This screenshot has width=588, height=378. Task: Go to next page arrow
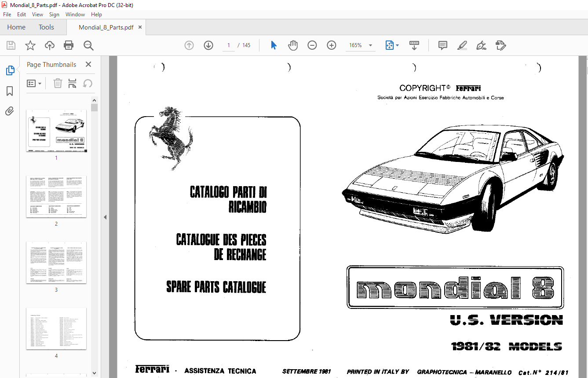pyautogui.click(x=208, y=45)
